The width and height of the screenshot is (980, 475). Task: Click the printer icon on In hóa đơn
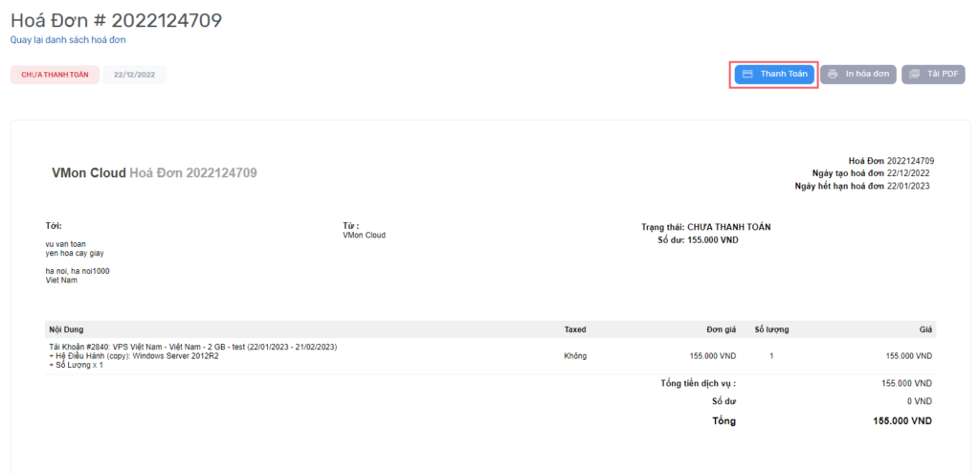[x=833, y=75]
